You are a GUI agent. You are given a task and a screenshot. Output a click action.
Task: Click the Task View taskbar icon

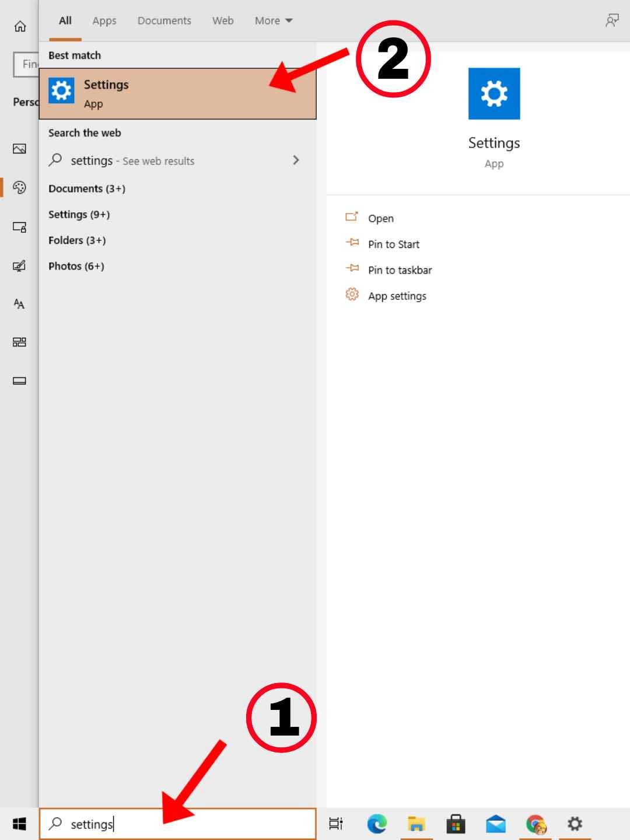coord(336,824)
